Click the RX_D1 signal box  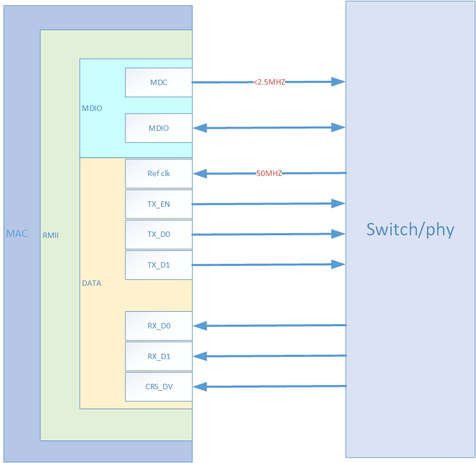click(x=159, y=356)
